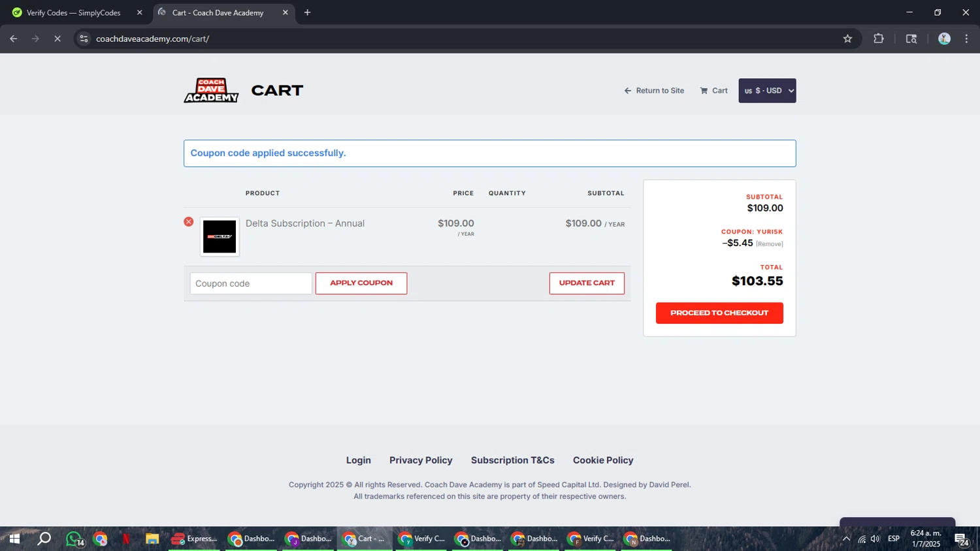The image size is (980, 551).
Task: Remove the YURISK coupon
Action: coord(770,244)
